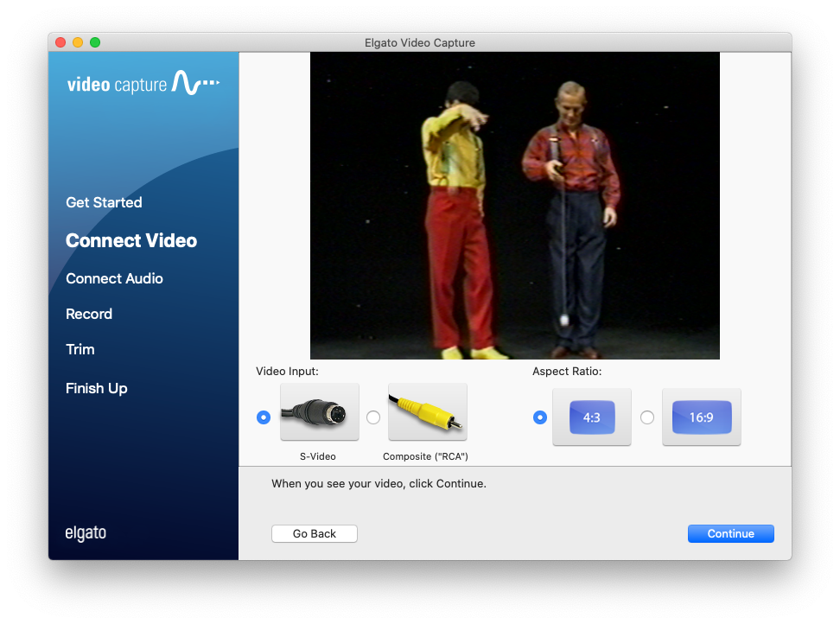Enable the S-Video radio button
The height and width of the screenshot is (624, 840).
click(264, 417)
